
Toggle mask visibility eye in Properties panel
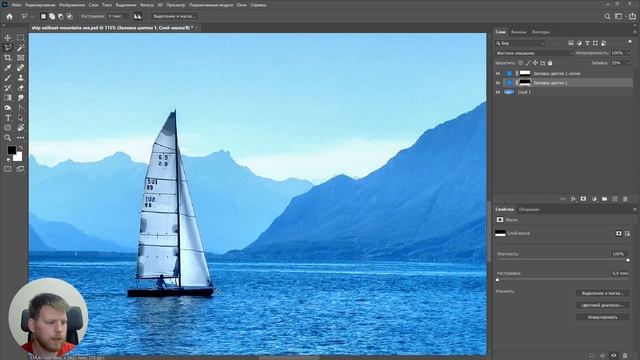(x=613, y=356)
